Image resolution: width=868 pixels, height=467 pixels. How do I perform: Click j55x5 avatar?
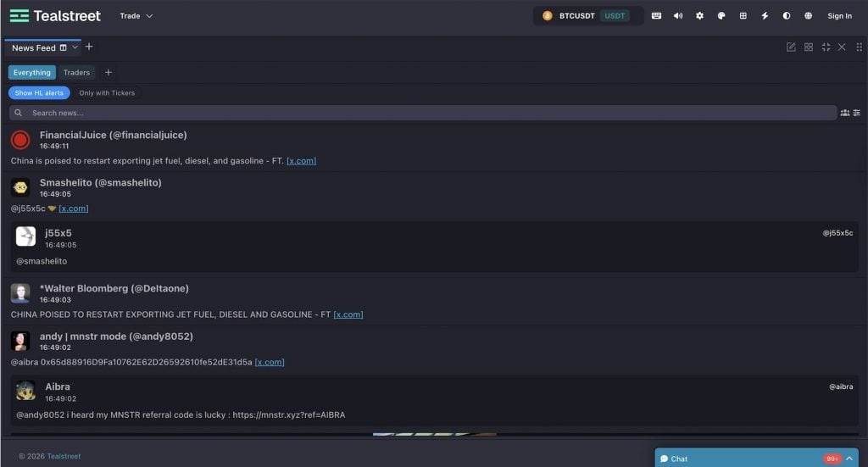25,236
